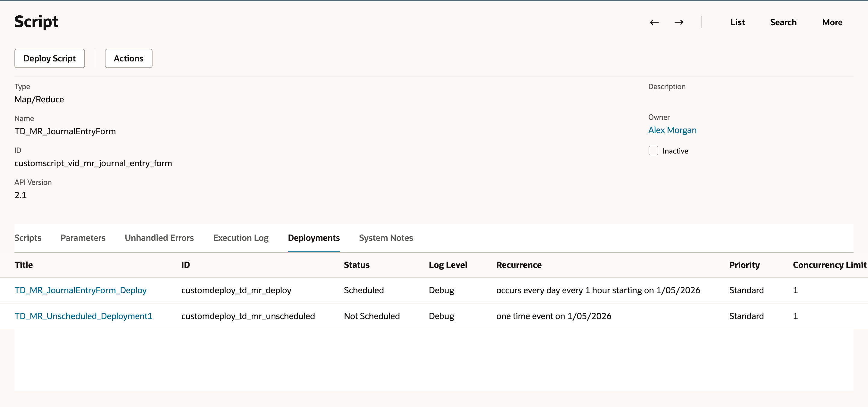Viewport: 868px width, 407px height.
Task: View the System Notes tab
Action: tap(386, 238)
